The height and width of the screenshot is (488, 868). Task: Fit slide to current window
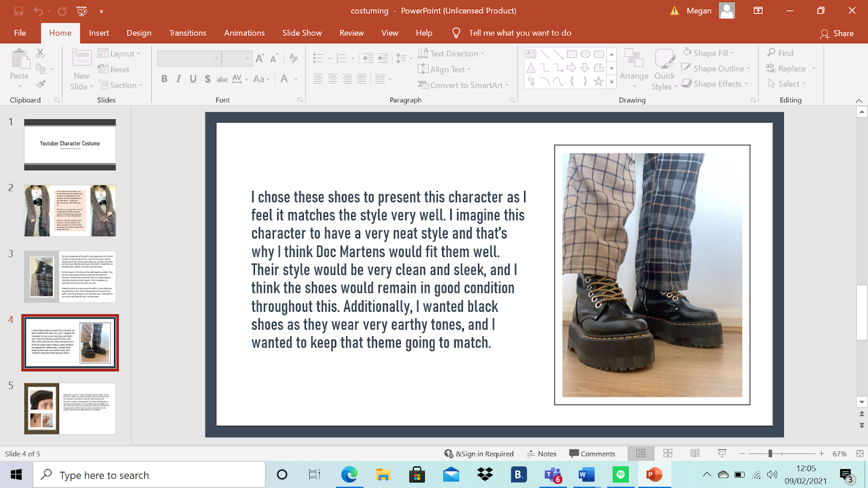click(860, 453)
